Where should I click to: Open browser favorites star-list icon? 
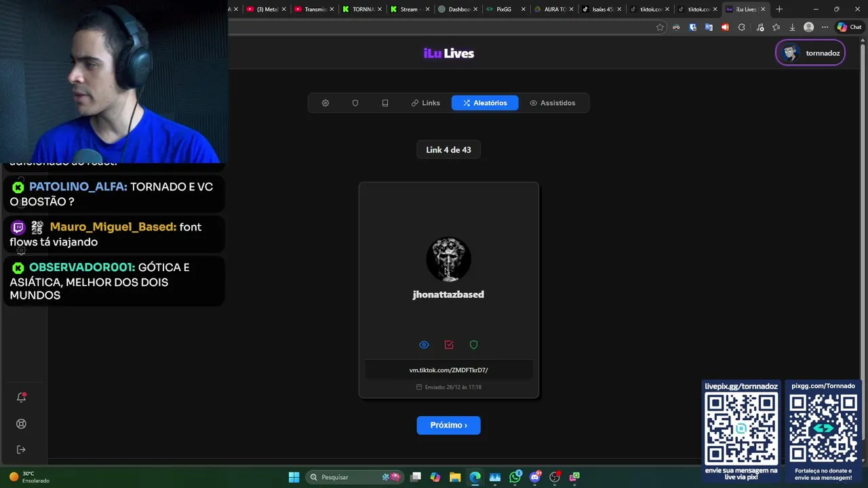click(x=776, y=27)
